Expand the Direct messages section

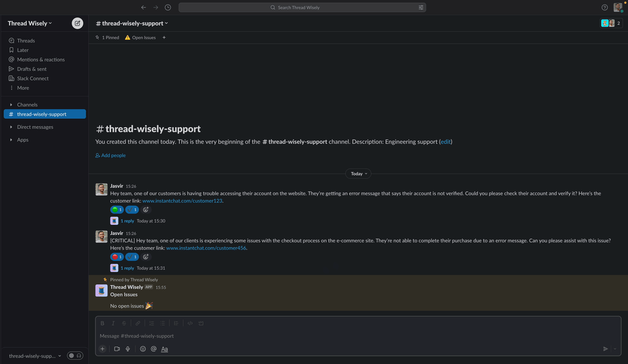point(35,127)
